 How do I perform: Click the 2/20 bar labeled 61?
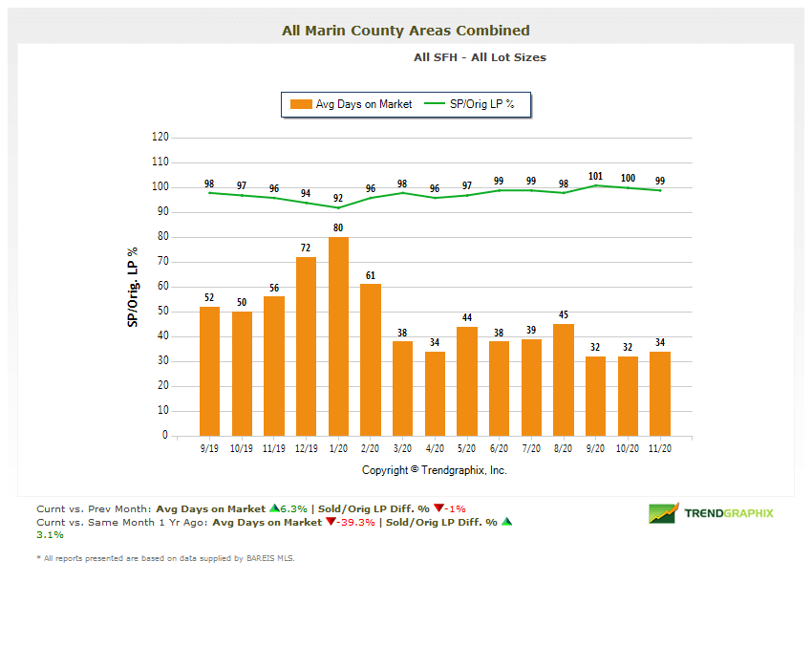(371, 359)
